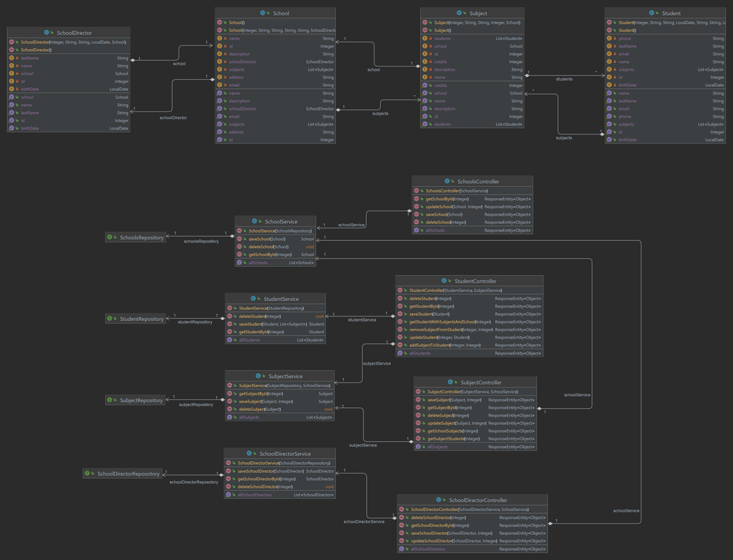This screenshot has width=733, height=560.
Task: Select deleteSchool(School) in SchoolService
Action: click(x=275, y=247)
